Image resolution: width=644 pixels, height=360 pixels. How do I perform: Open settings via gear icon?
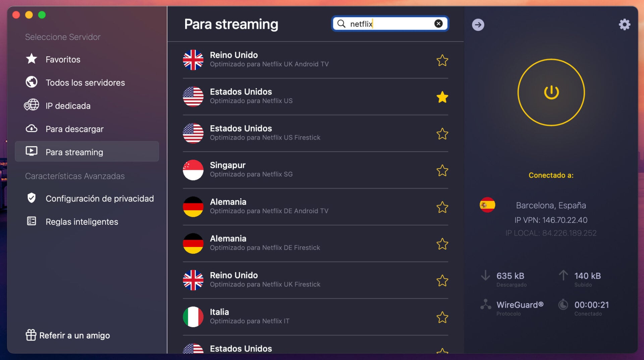point(625,24)
